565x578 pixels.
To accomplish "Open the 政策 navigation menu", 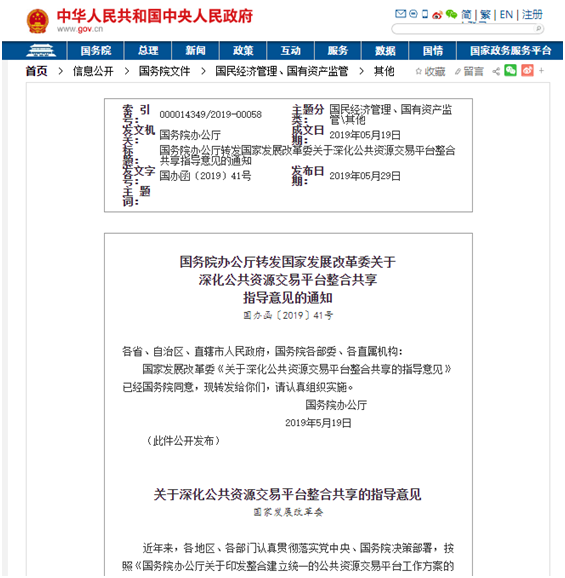I will (243, 51).
